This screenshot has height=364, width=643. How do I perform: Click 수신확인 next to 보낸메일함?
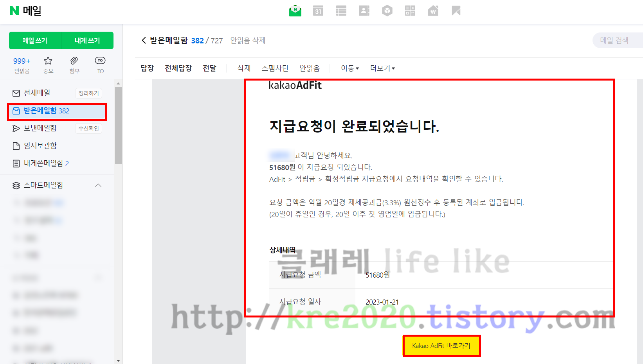pyautogui.click(x=88, y=128)
